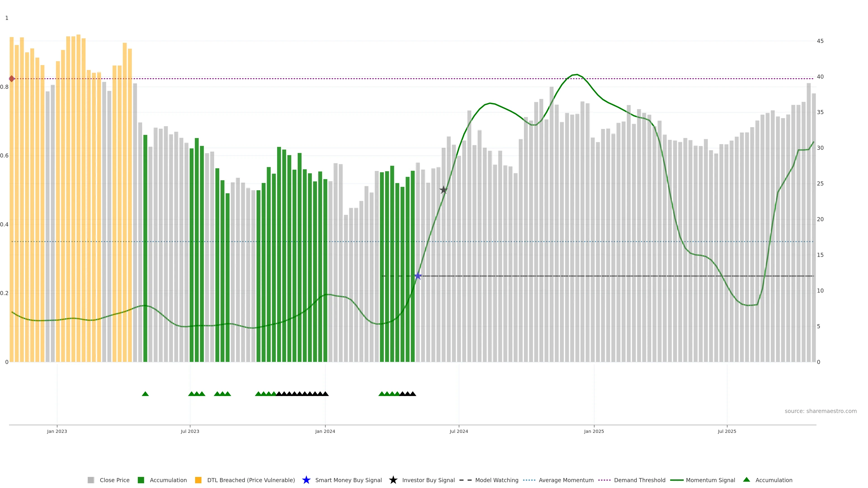The image size is (868, 488).
Task: Click the lone green accumulation triangle before Jul 2023
Action: pyautogui.click(x=145, y=394)
